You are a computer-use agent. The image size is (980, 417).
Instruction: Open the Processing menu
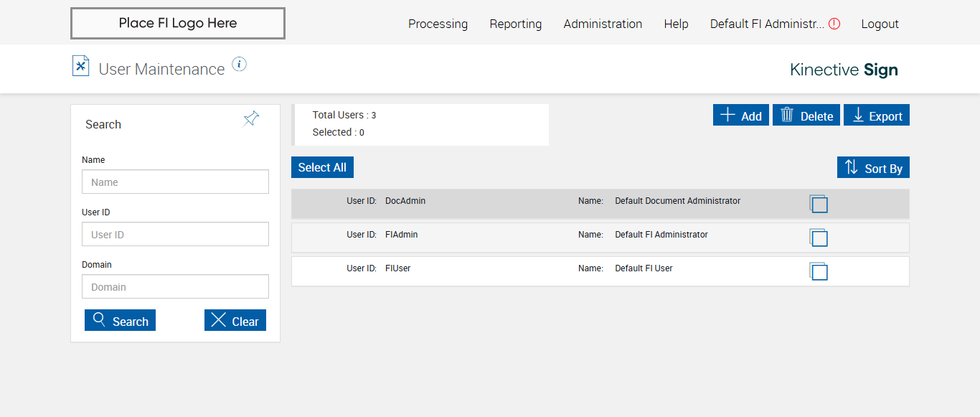point(438,24)
